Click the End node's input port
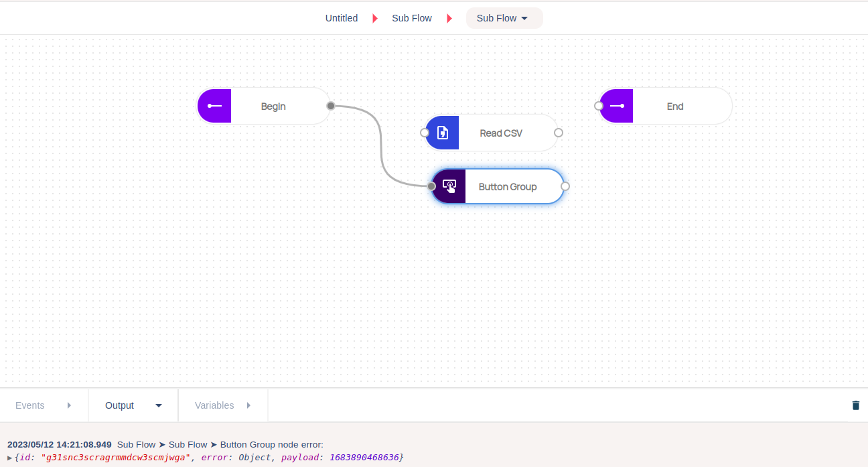Viewport: 868px width, 467px height. coord(599,106)
